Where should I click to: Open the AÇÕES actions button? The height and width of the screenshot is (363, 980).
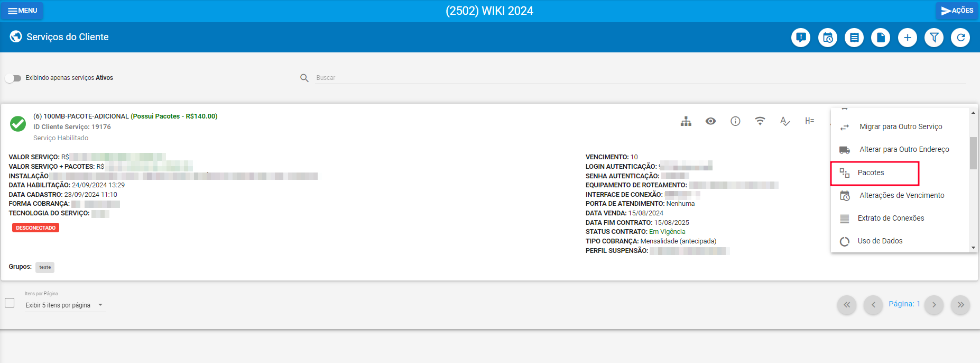tap(957, 11)
